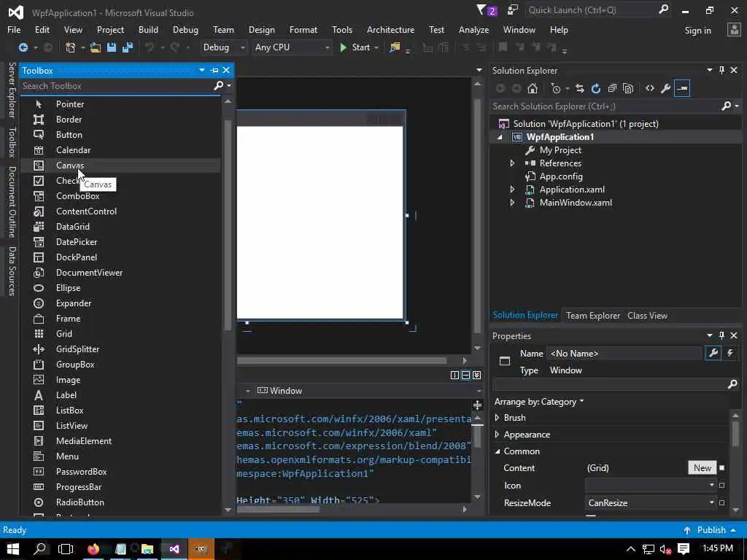Click the New button for Content
The height and width of the screenshot is (560, 747).
point(703,467)
